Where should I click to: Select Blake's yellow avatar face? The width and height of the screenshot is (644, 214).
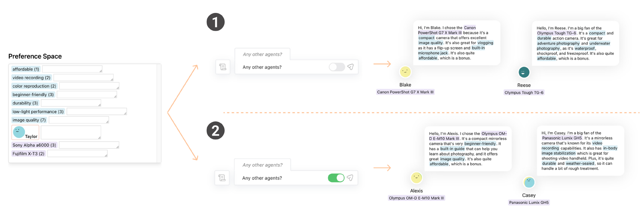point(405,72)
